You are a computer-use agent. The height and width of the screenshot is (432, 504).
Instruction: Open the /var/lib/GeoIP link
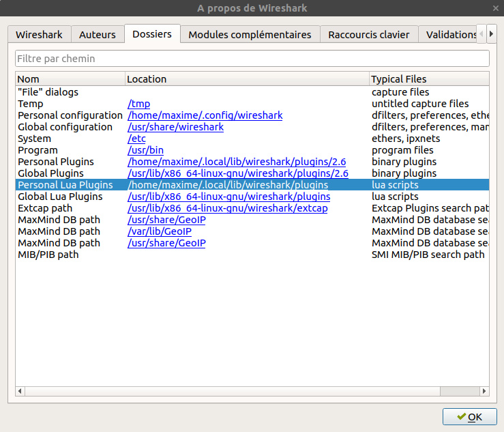click(160, 231)
